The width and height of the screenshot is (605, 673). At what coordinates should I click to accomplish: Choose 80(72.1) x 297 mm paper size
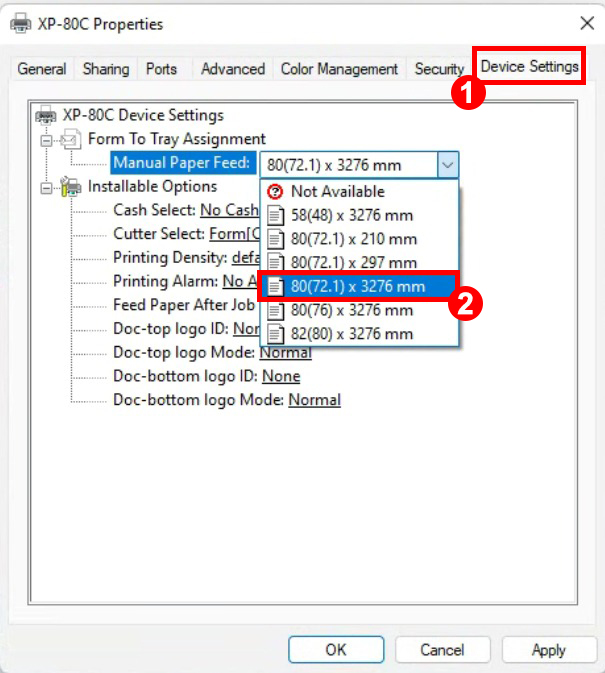pyautogui.click(x=359, y=262)
